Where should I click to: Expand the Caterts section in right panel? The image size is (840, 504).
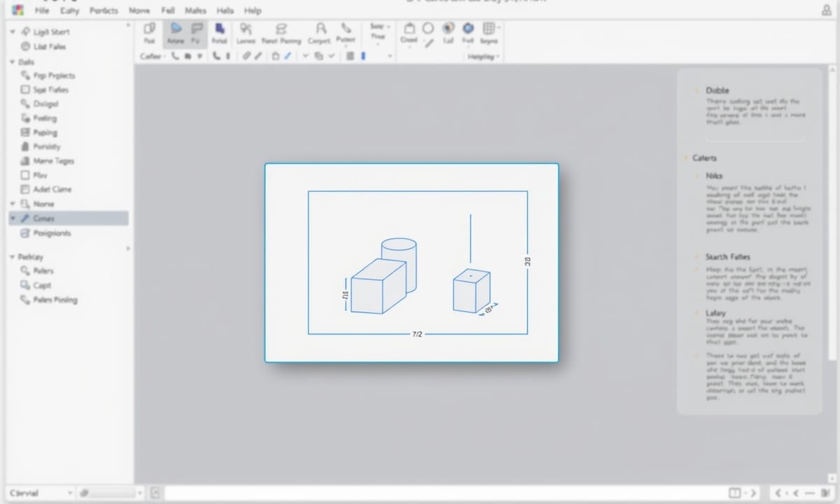click(x=687, y=158)
